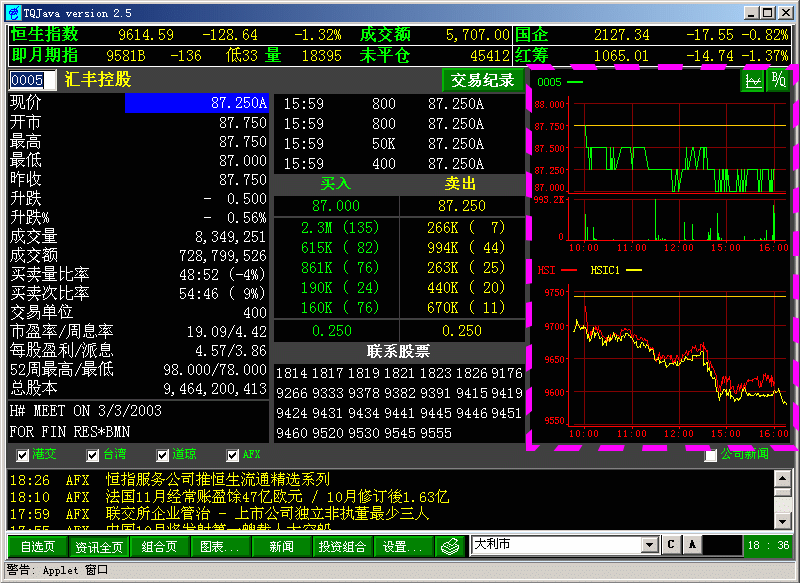Click the 15:59 50K trade record row
Viewport: 800px width, 583px height.
pos(384,144)
